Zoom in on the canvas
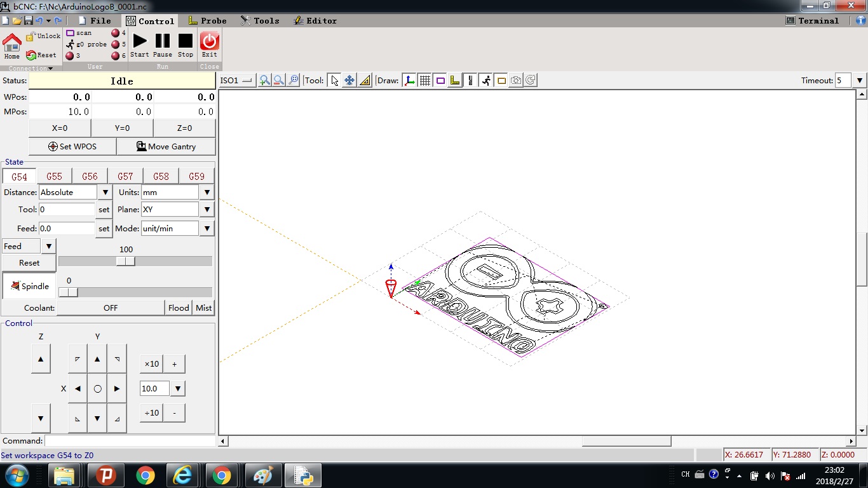Viewport: 868px width, 488px height. pyautogui.click(x=264, y=80)
